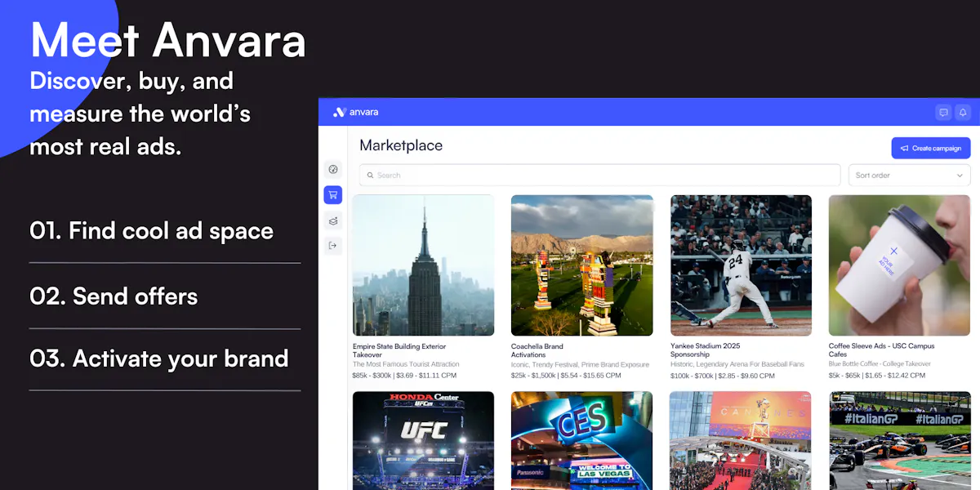Expand the Sort order dropdown
The width and height of the screenshot is (980, 490).
(x=909, y=176)
